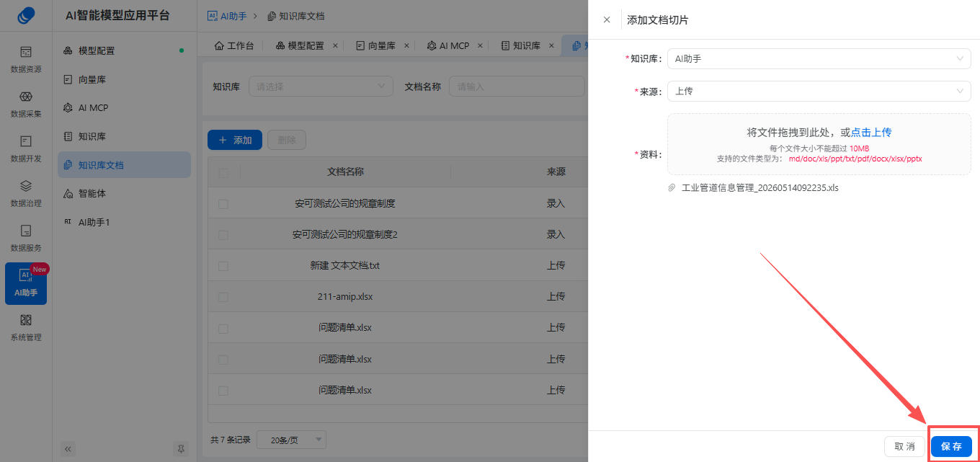
Task: Open 智能体 menu item
Action: 124,193
